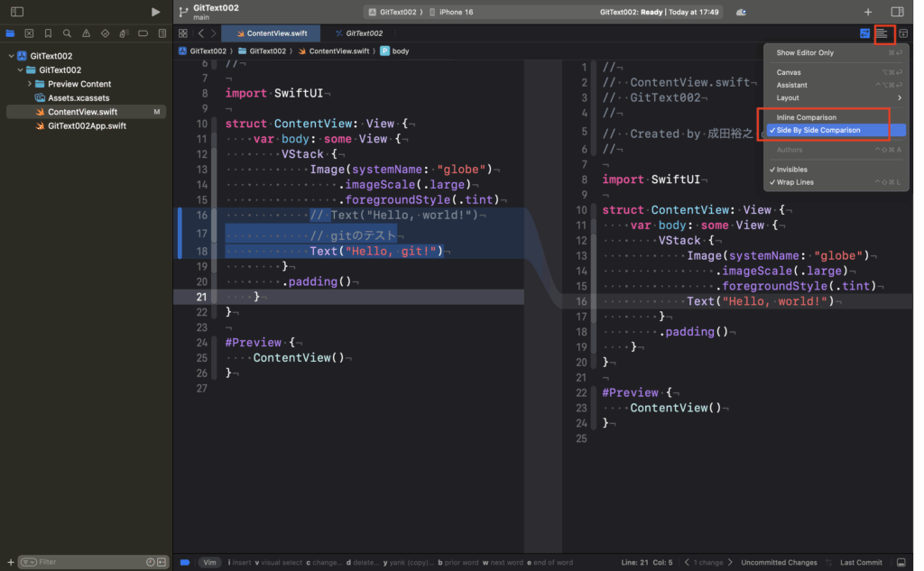The image size is (924, 571).
Task: Click the branch icon next to GitText002
Action: pos(183,12)
